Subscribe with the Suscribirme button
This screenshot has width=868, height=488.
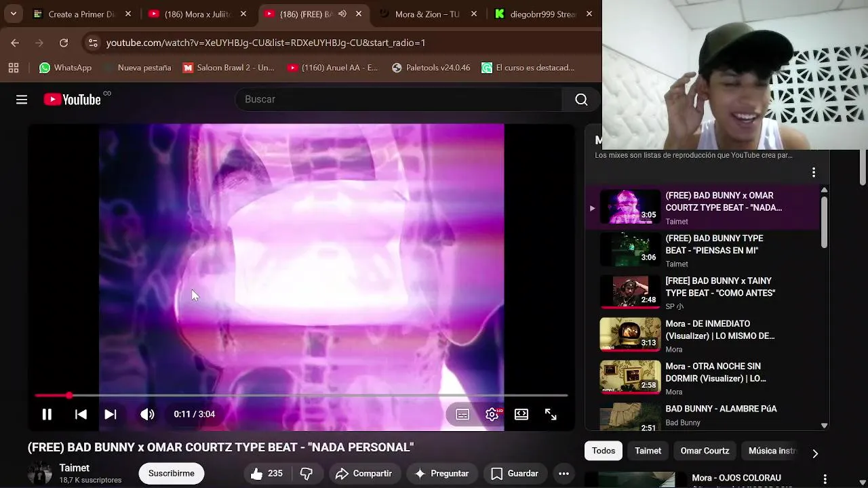[172, 473]
